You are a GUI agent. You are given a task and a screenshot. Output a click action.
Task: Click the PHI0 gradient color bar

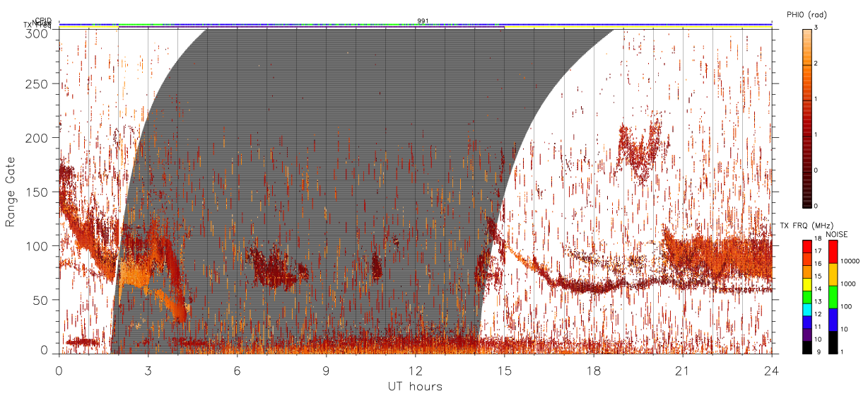point(807,117)
